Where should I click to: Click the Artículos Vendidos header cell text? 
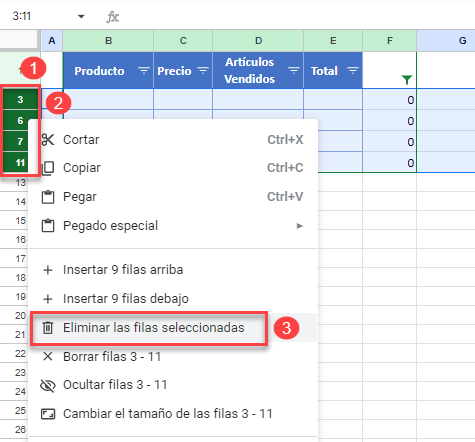250,71
